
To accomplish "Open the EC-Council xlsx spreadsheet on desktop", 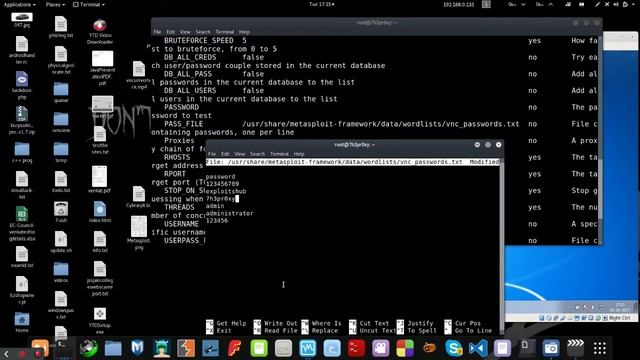I will pyautogui.click(x=22, y=224).
